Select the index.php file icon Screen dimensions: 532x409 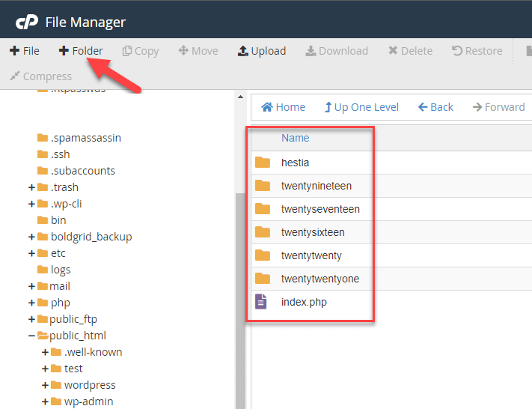(x=261, y=302)
